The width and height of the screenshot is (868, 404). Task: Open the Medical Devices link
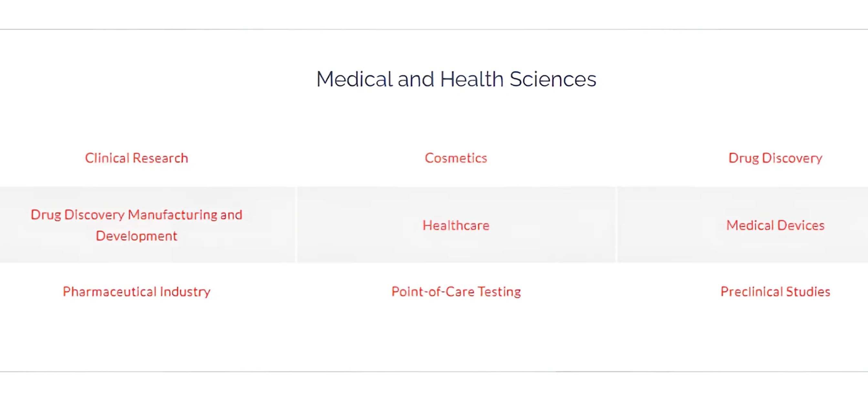pyautogui.click(x=775, y=225)
